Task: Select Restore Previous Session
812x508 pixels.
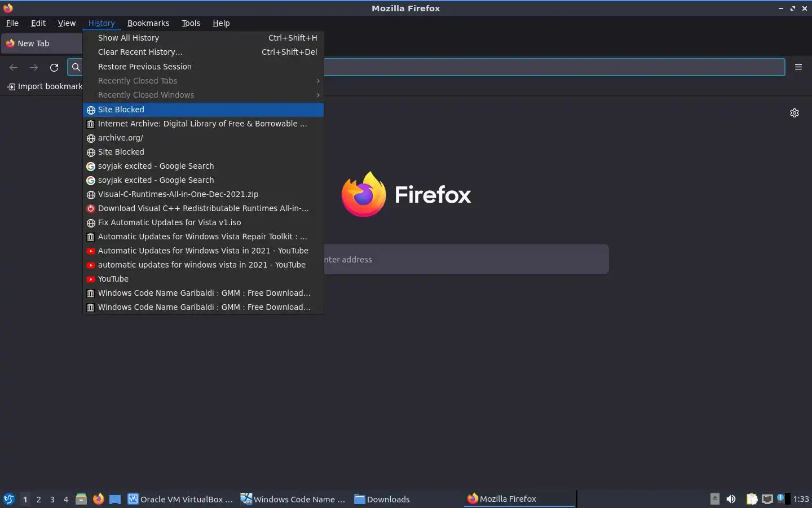Action: 203,67
